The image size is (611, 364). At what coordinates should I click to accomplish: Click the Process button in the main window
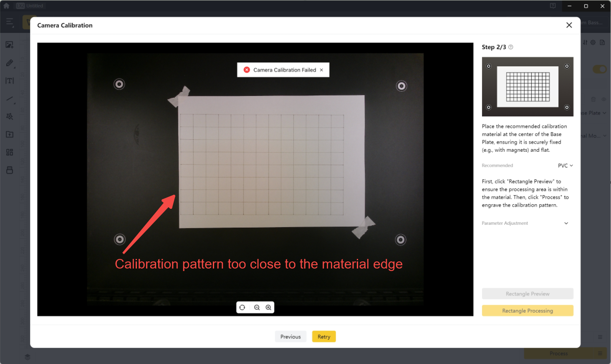tap(559, 354)
